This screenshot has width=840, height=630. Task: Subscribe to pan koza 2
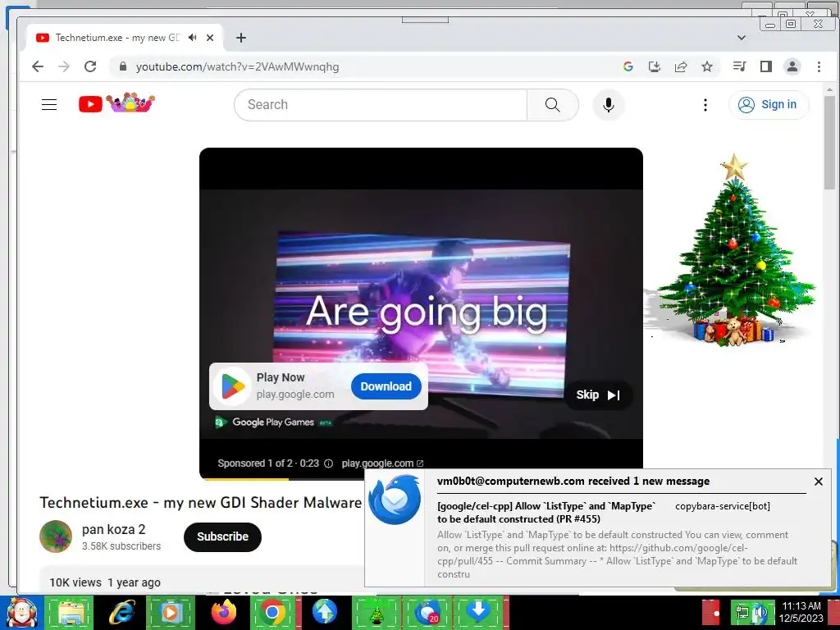point(222,536)
